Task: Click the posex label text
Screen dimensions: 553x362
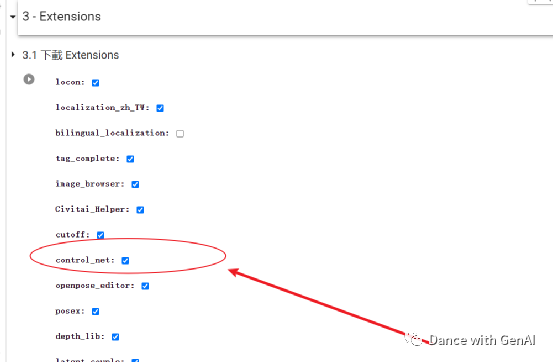Action: (70, 311)
